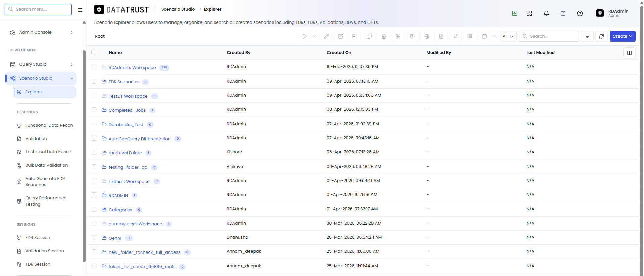Check the testing_folder_qa row checkbox

click(94, 167)
